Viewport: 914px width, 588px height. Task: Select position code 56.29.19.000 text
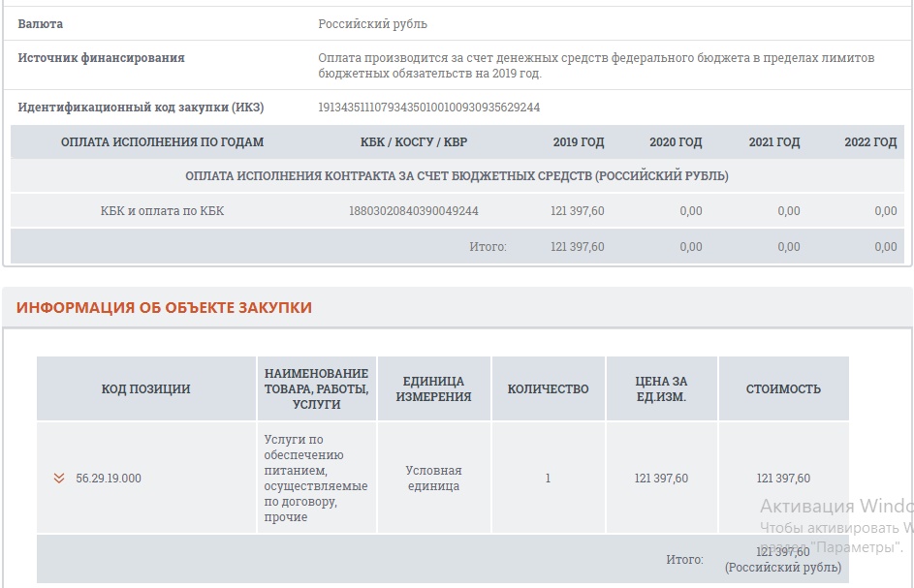click(x=109, y=478)
